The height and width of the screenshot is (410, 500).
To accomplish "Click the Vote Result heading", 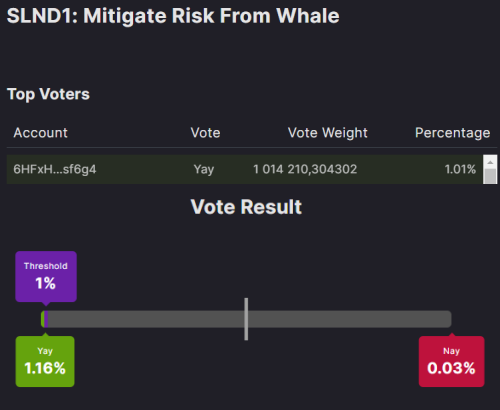I will coord(246,207).
